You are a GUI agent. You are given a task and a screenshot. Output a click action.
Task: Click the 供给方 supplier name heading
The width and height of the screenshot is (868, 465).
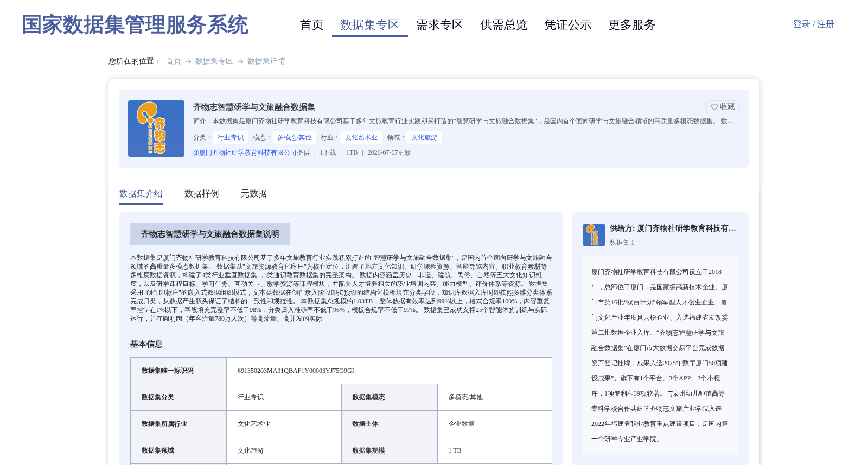673,228
